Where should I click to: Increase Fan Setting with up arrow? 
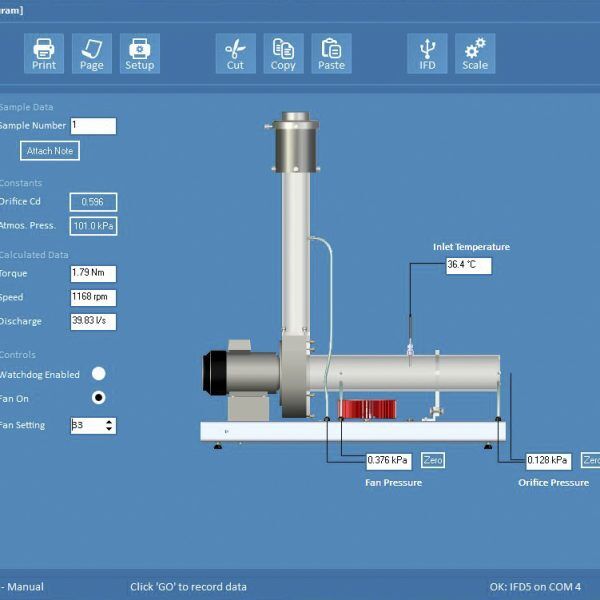pos(110,421)
